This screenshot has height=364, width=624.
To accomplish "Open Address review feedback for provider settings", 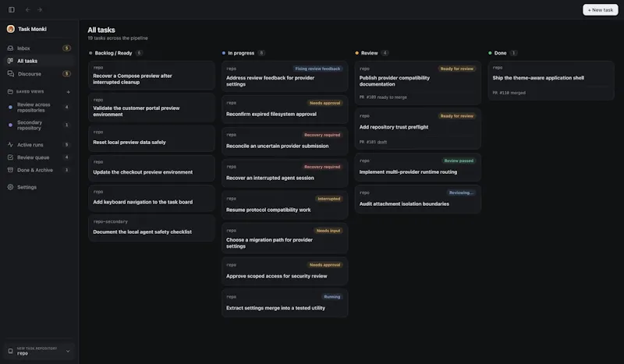I will pyautogui.click(x=285, y=76).
